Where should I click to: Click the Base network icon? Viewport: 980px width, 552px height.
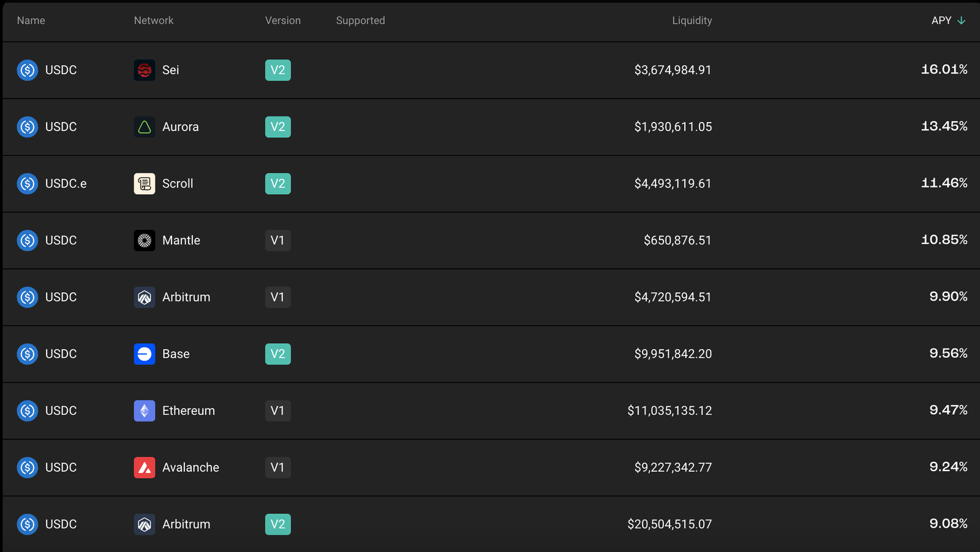pos(145,354)
